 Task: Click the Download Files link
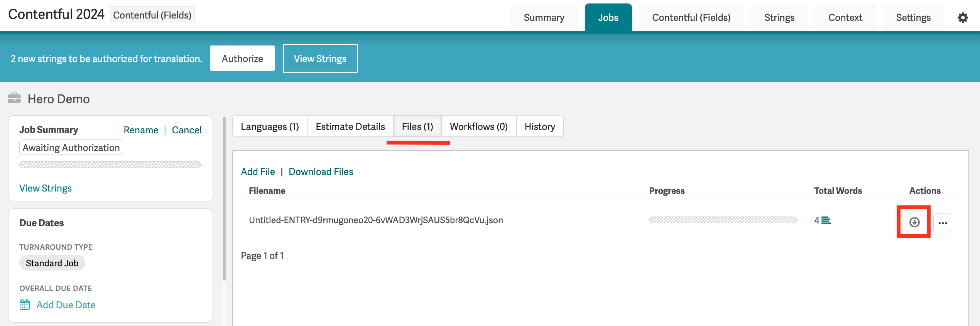click(321, 172)
